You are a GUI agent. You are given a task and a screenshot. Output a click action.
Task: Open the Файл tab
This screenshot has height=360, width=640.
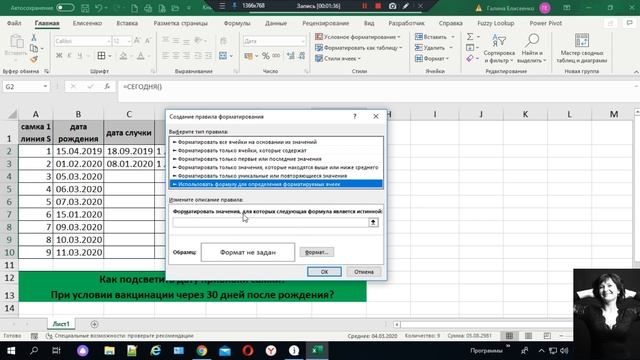[14, 23]
